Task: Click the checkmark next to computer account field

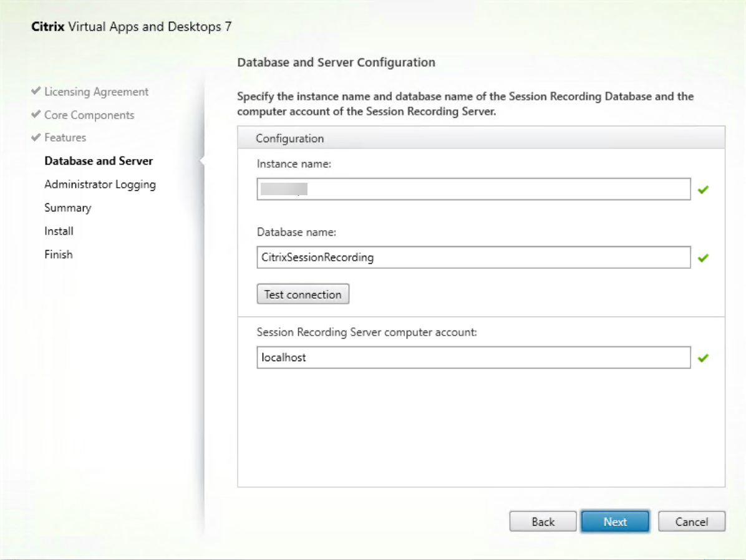Action: coord(702,357)
